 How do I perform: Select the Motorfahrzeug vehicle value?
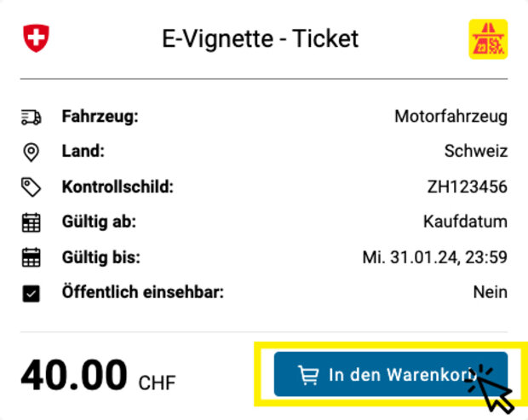(451, 116)
